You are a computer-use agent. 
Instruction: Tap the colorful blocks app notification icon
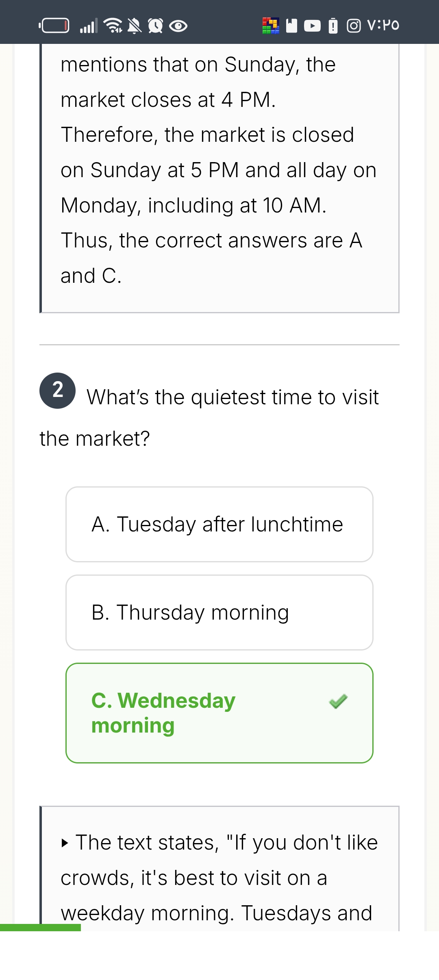(271, 26)
